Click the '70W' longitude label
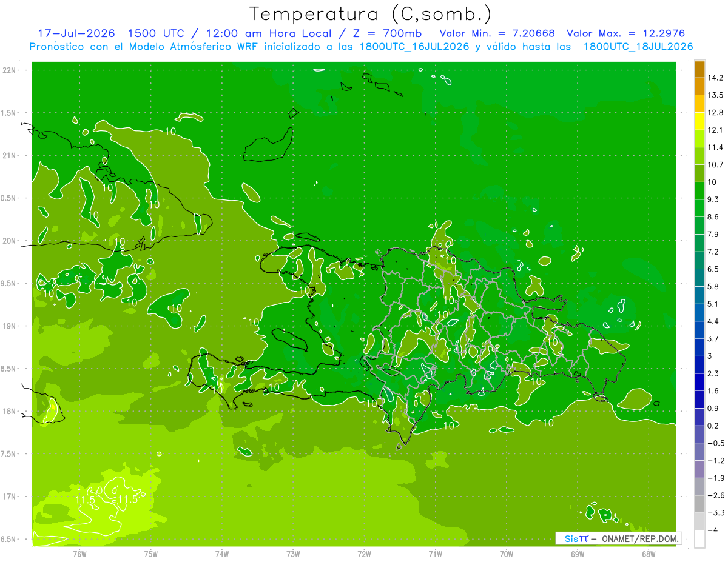This screenshot has height=562, width=728. [507, 554]
